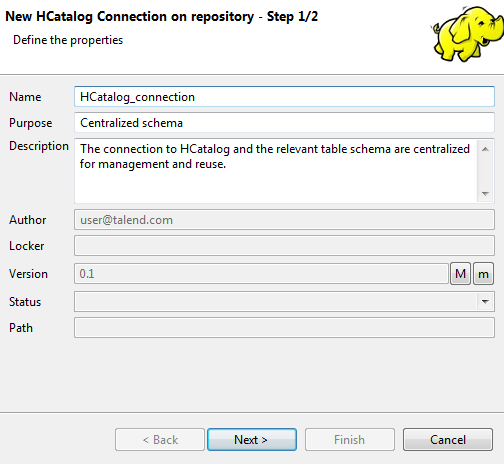Click the Back button
Screen dimensions: 504x464
160,440
